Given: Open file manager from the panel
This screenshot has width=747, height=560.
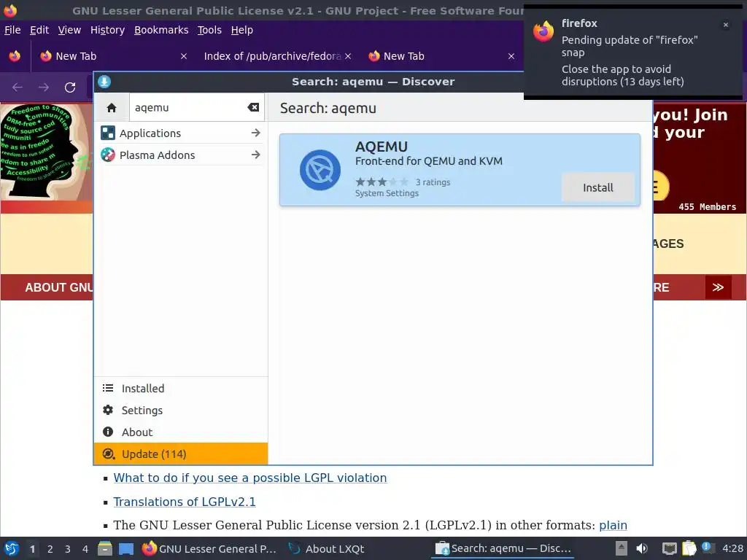Looking at the screenshot, I should 105,548.
